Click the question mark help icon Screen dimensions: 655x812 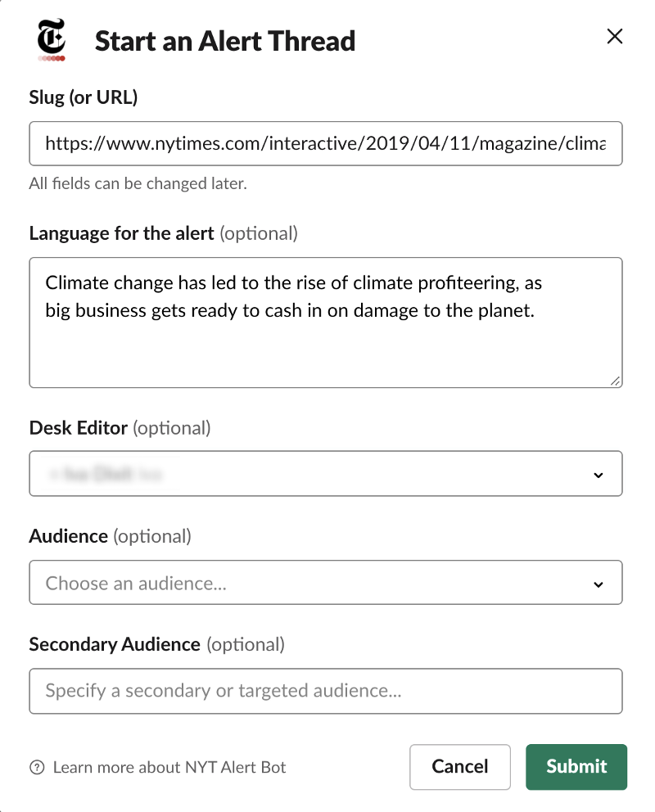pyautogui.click(x=36, y=768)
